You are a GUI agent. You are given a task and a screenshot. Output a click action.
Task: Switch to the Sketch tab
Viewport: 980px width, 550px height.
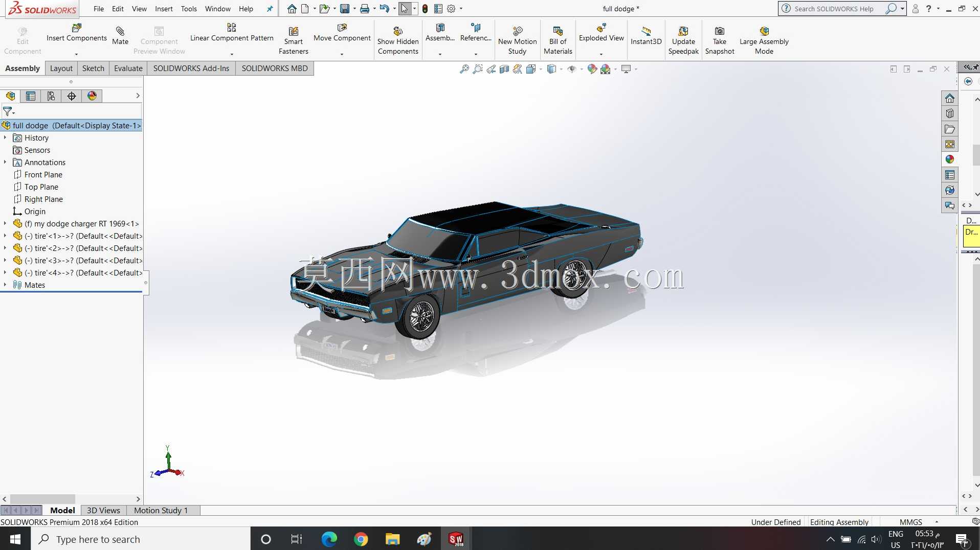point(93,68)
